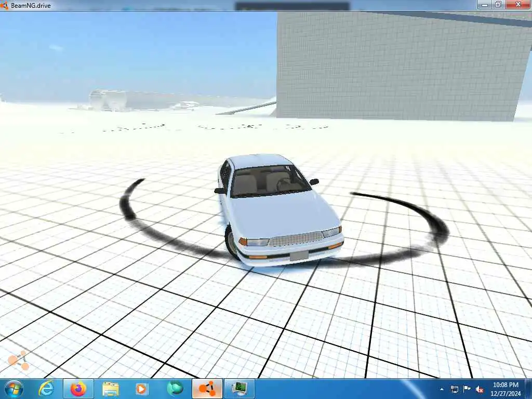Select the BeamNG.drive taskbar button
The height and width of the screenshot is (399, 532).
click(207, 389)
